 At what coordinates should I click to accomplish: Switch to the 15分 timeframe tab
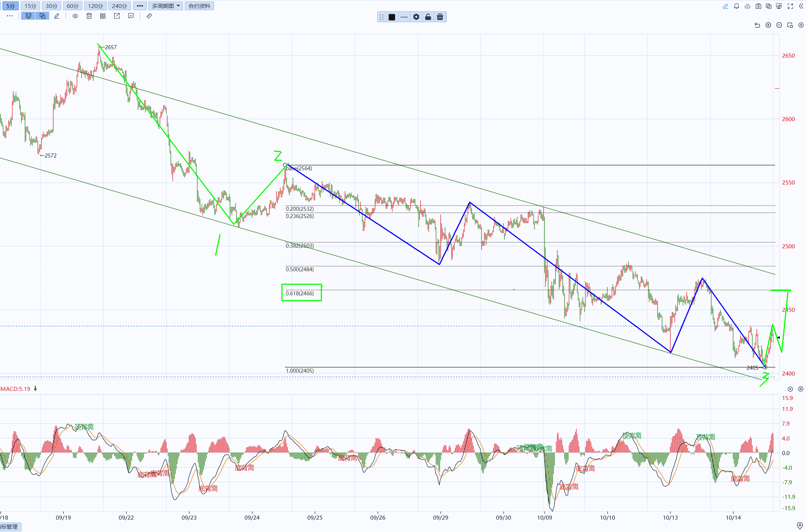tap(30, 6)
